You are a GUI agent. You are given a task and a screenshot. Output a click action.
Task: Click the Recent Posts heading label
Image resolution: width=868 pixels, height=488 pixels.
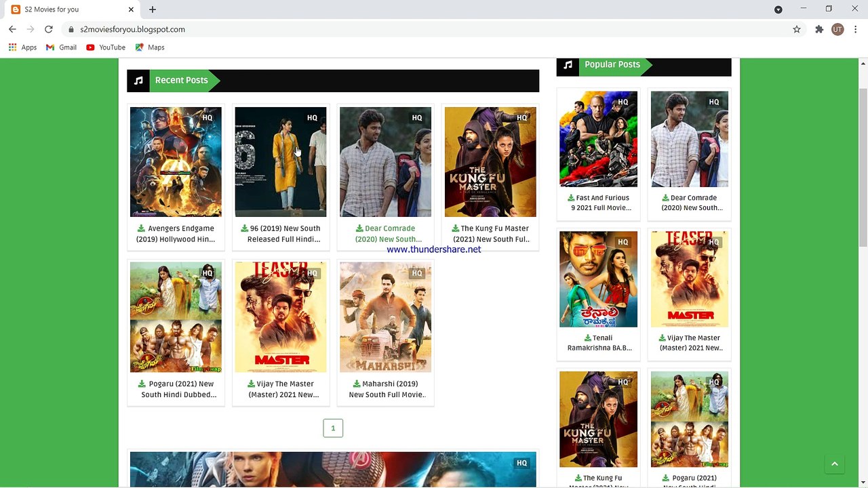click(x=181, y=81)
